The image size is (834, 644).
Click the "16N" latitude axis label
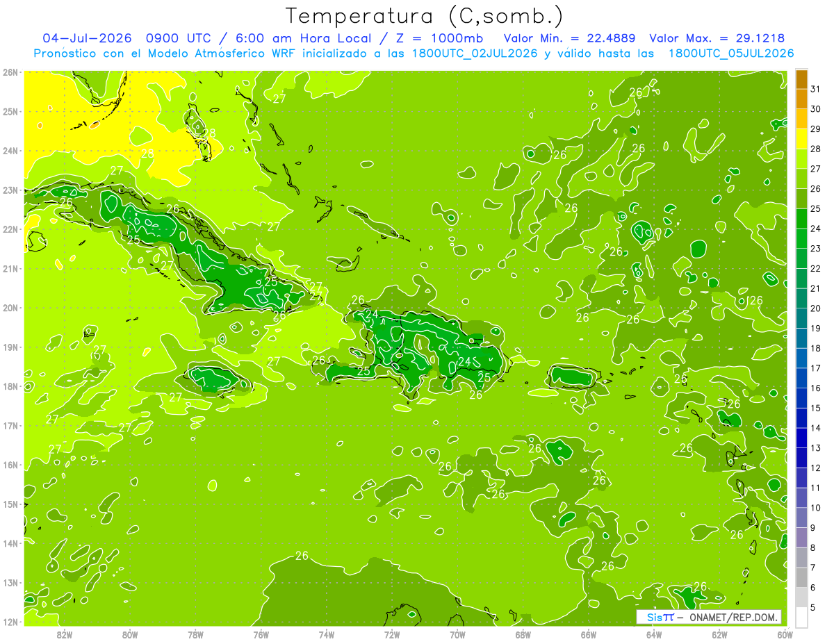click(x=11, y=465)
